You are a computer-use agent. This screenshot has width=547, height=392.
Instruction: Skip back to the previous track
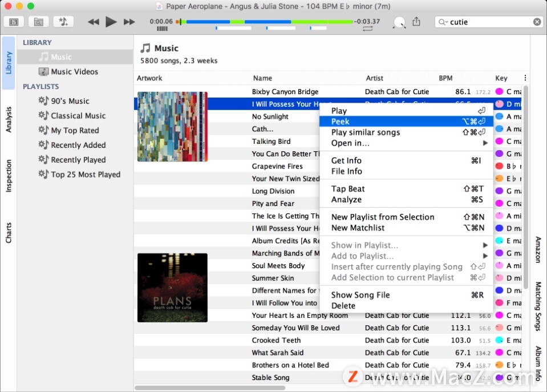point(93,22)
